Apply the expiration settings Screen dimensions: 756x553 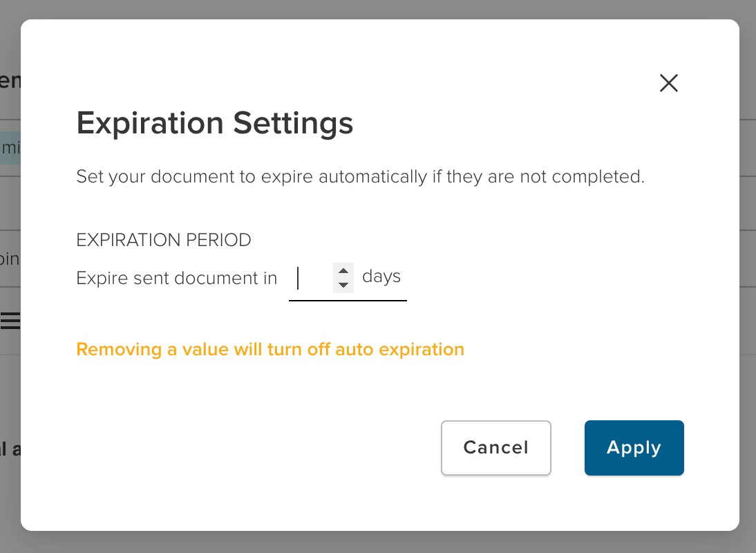(x=634, y=448)
